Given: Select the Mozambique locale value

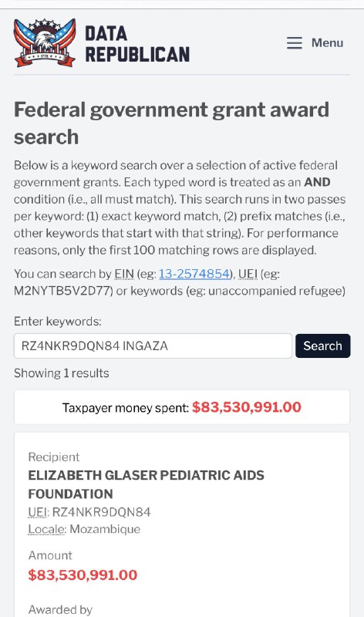Looking at the screenshot, I should pos(105,529).
